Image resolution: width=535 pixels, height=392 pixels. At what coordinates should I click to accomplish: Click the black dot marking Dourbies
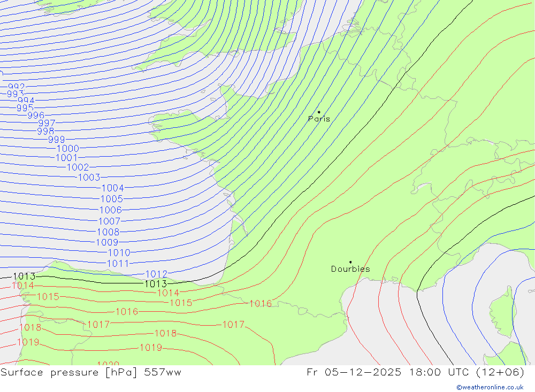(350, 262)
